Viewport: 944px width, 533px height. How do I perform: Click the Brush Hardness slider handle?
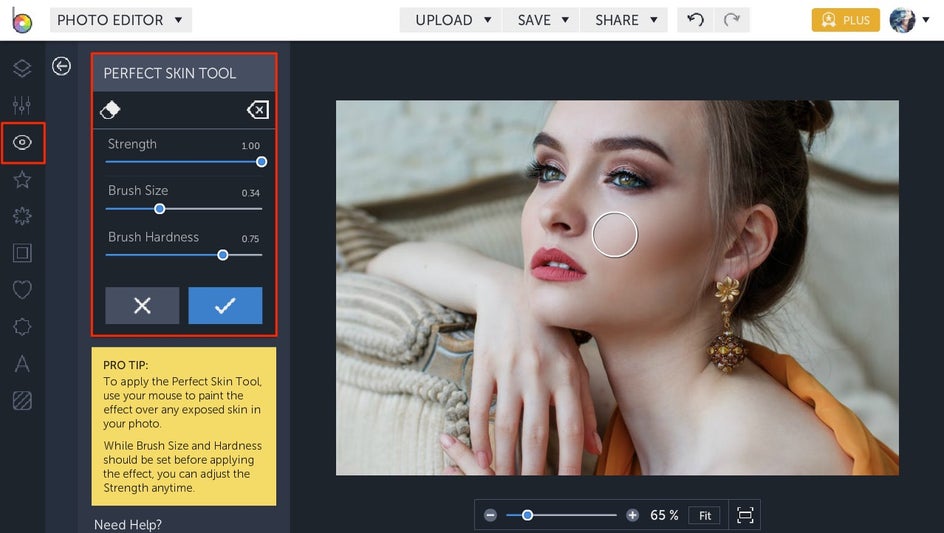223,255
